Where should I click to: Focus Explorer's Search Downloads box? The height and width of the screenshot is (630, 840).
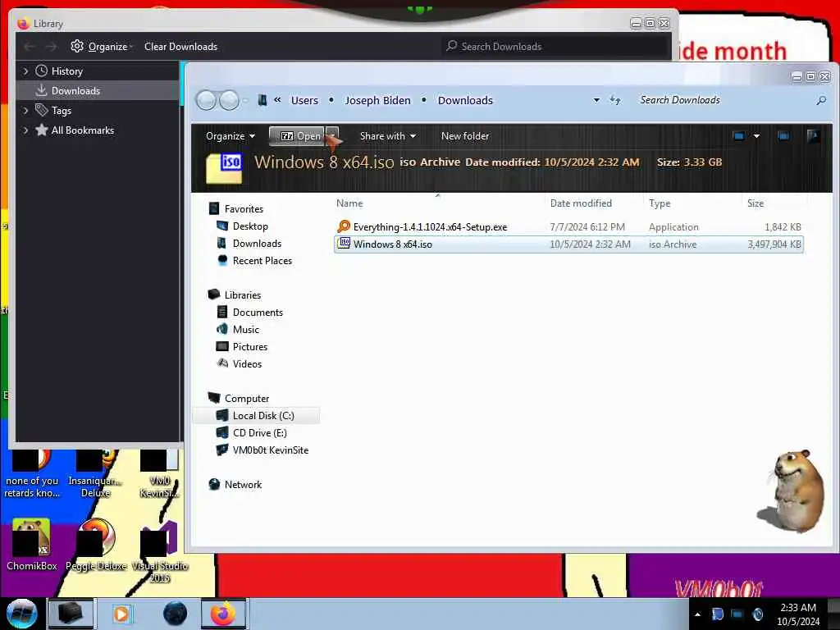pyautogui.click(x=724, y=100)
